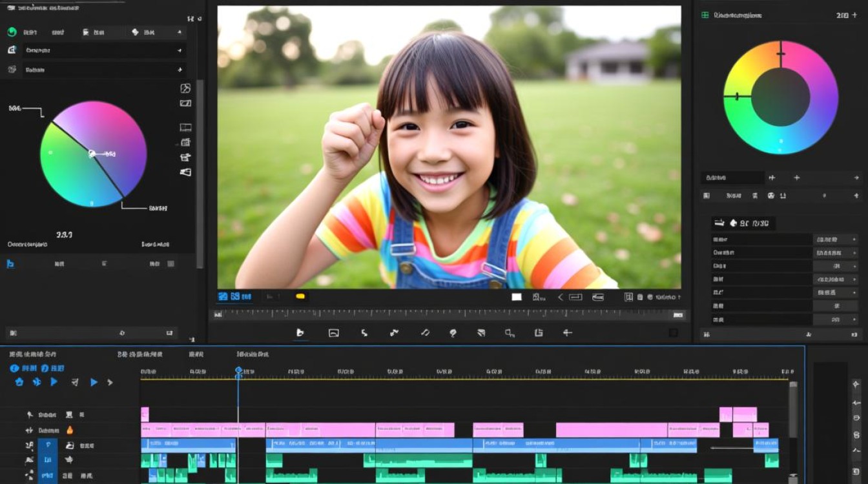
Task: Click the white square icon under the preview
Action: 517,297
